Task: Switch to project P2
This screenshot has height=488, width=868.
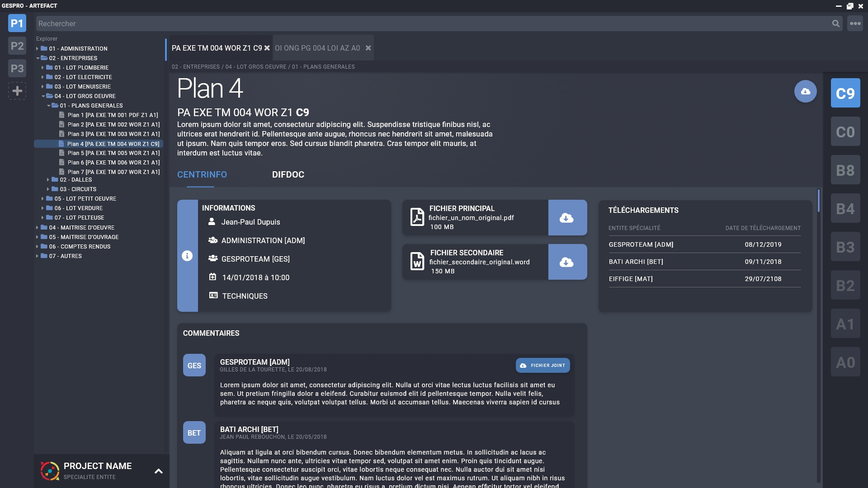Action: [x=17, y=46]
